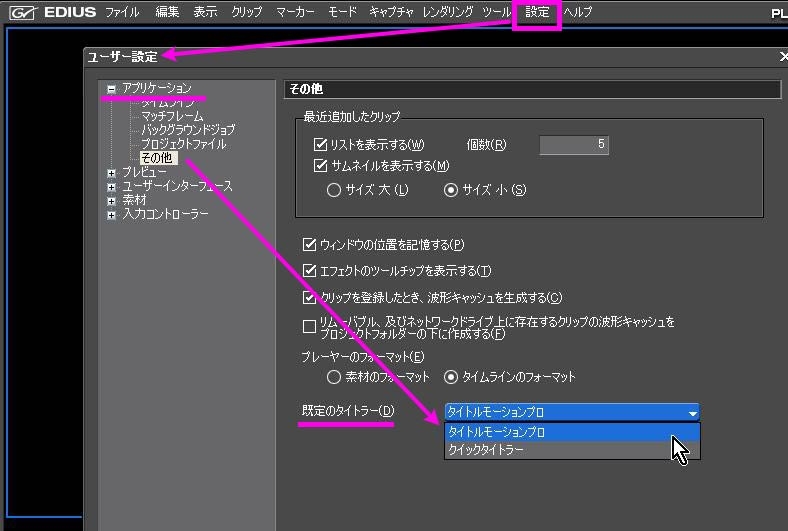Click the 既定のタイトラー dropdown arrow
Image resolution: width=788 pixels, height=531 pixels.
[692, 413]
